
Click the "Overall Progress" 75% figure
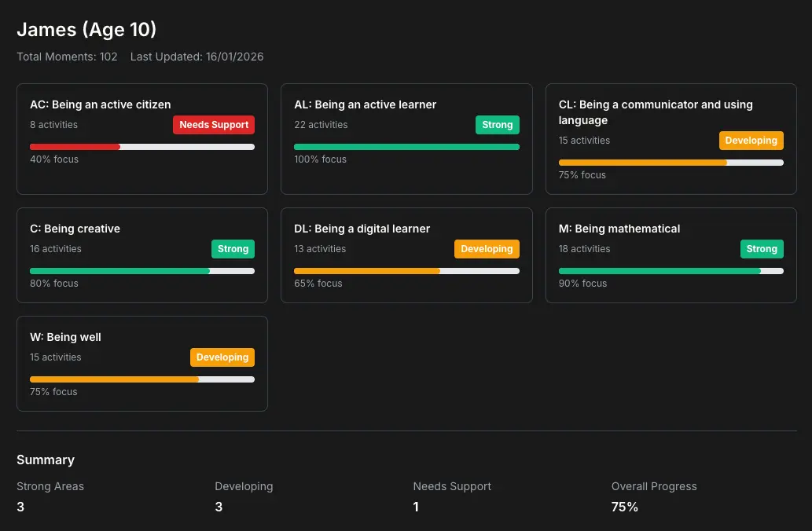[624, 507]
